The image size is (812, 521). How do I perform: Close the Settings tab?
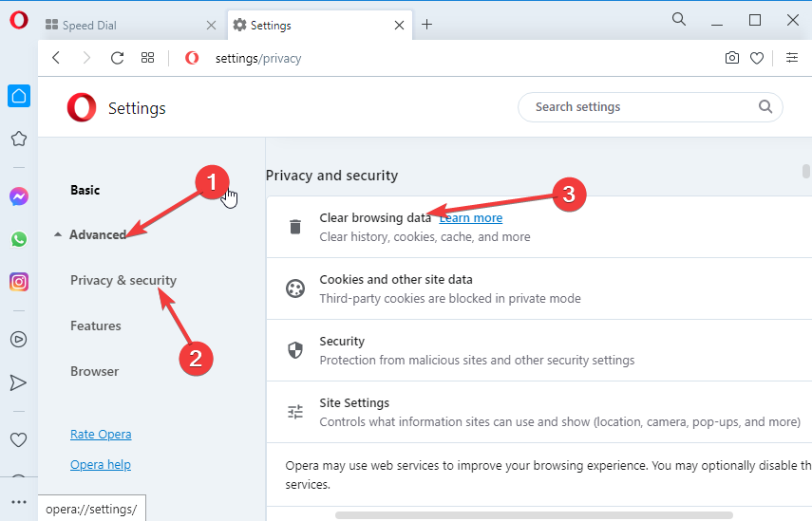tap(399, 25)
